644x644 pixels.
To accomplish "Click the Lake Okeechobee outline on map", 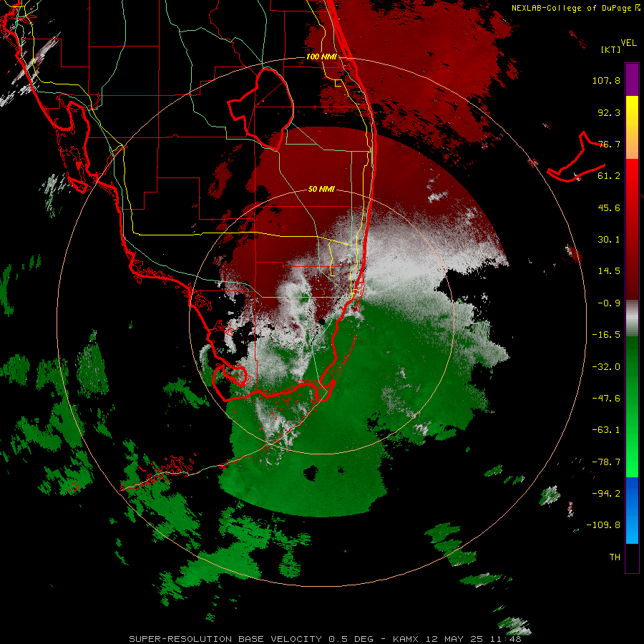I will click(260, 109).
